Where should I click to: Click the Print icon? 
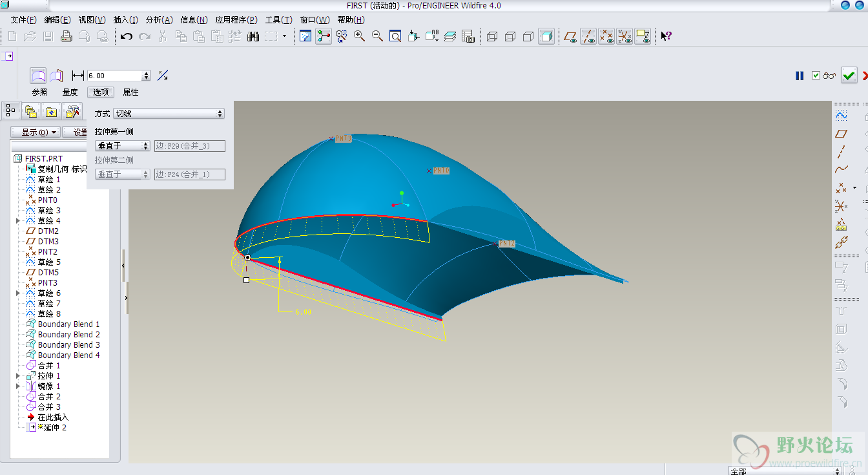[x=66, y=36]
